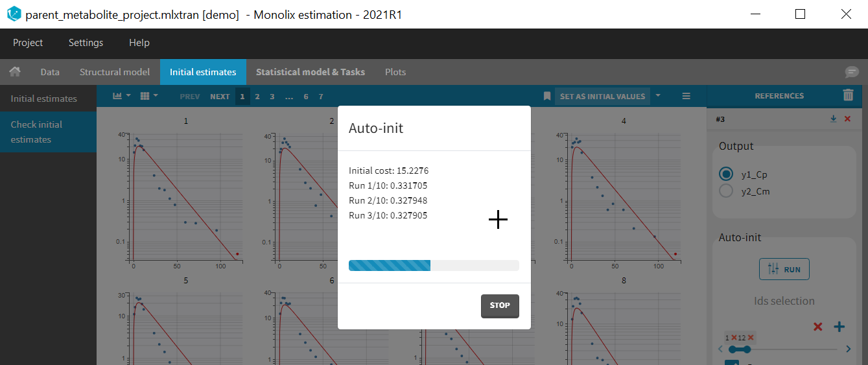Viewport: 868px width, 365px height.
Task: Go to plot page 2
Action: point(257,96)
